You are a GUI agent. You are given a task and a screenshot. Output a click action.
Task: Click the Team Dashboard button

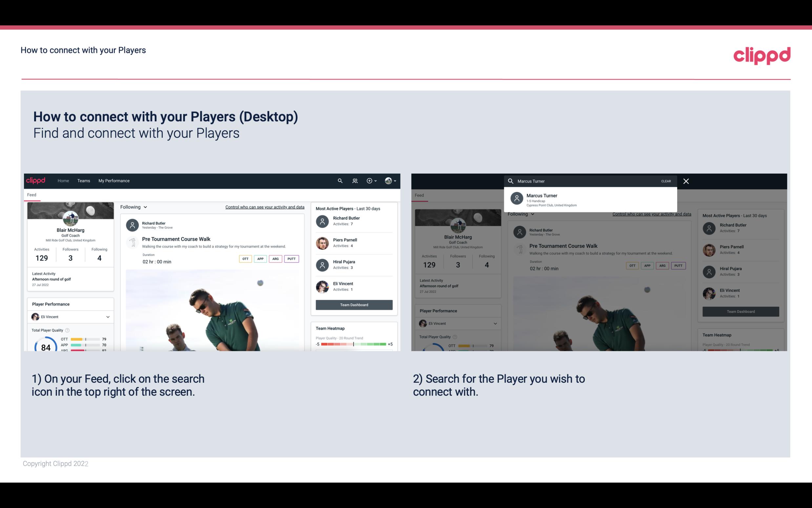[x=354, y=304]
